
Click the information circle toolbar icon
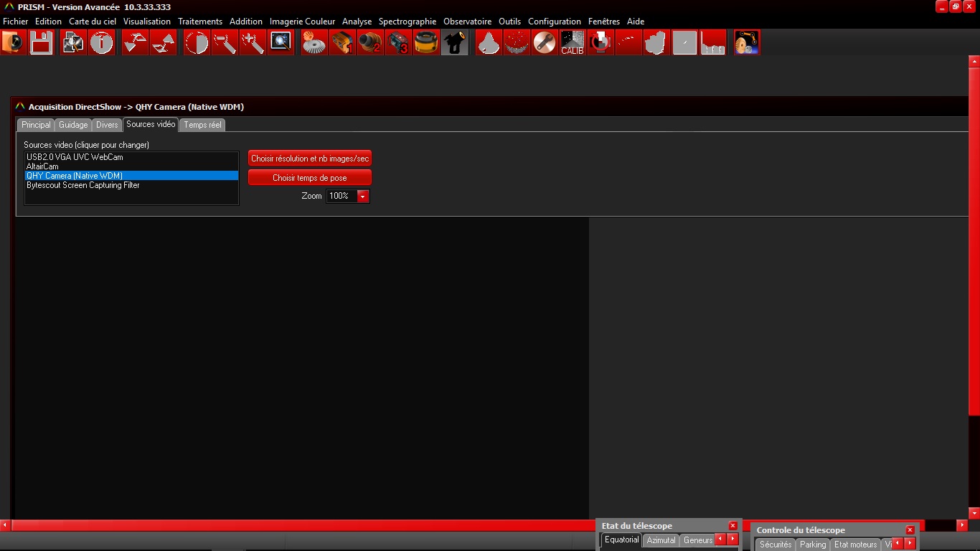click(x=102, y=43)
